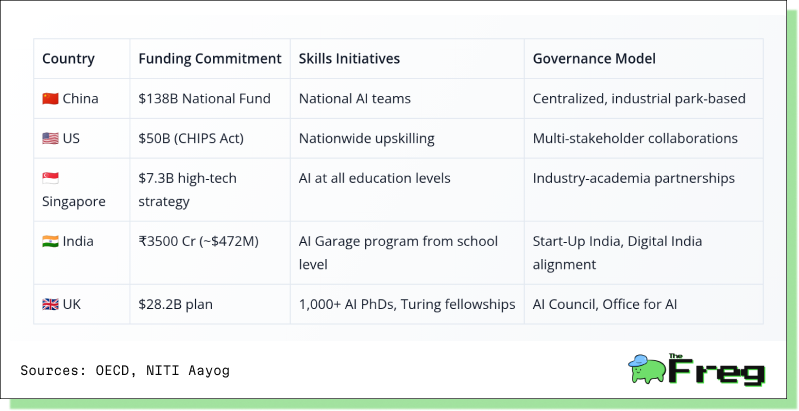Viewport: 799px width, 411px height.
Task: Click the $50B (CHIPS Act) cell
Action: pyautogui.click(x=210, y=138)
